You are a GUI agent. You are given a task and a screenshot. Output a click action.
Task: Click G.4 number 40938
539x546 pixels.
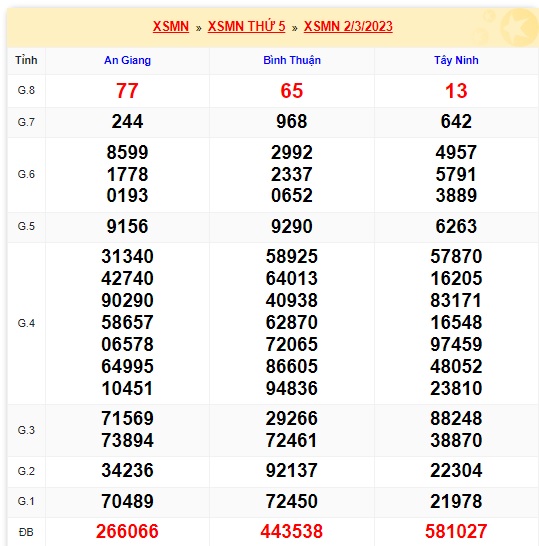point(292,301)
